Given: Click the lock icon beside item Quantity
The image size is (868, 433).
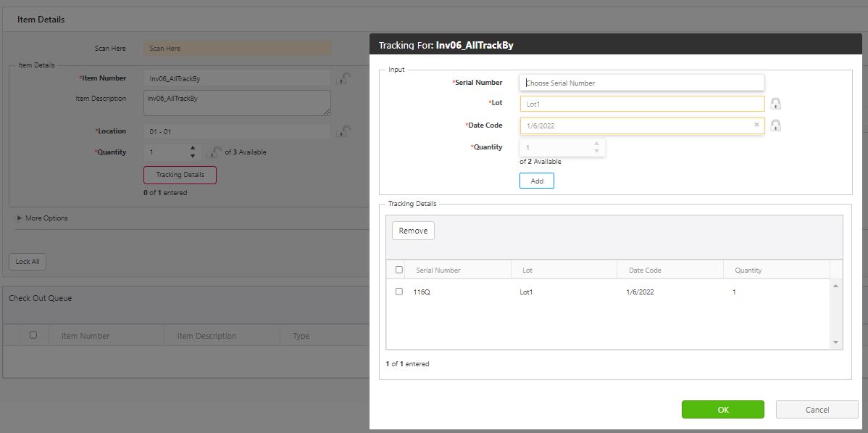Looking at the screenshot, I should [214, 152].
